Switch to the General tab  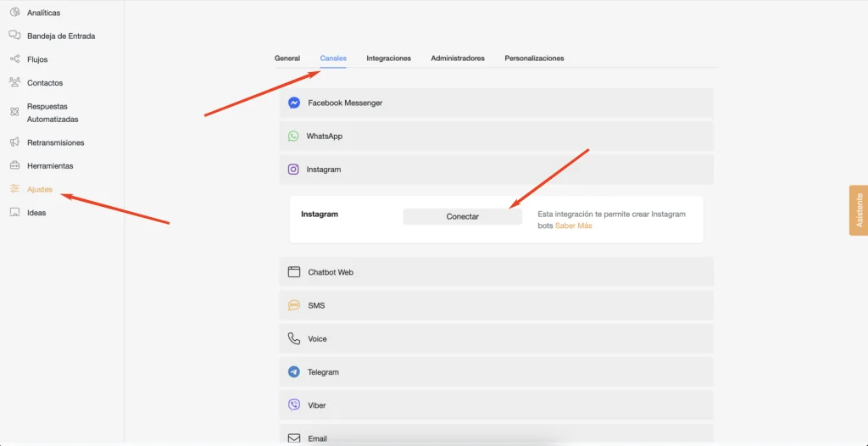coord(287,59)
